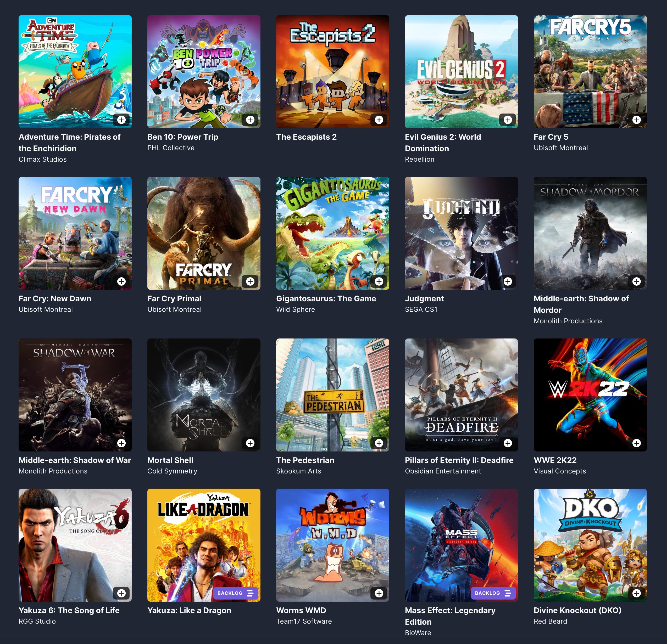This screenshot has width=667, height=644.
Task: Open Evil Genius 2: World Domination title
Action: coord(443,143)
